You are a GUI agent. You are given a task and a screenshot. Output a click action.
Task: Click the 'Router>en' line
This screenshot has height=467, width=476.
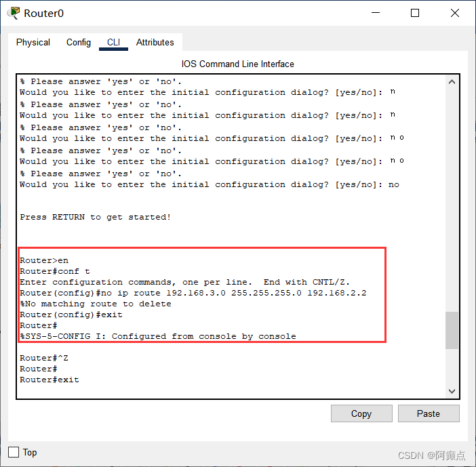pyautogui.click(x=44, y=260)
